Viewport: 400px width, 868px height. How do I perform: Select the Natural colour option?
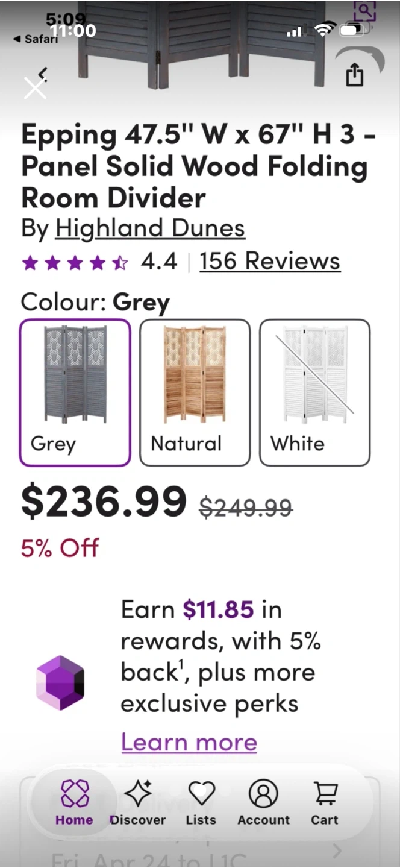point(195,392)
